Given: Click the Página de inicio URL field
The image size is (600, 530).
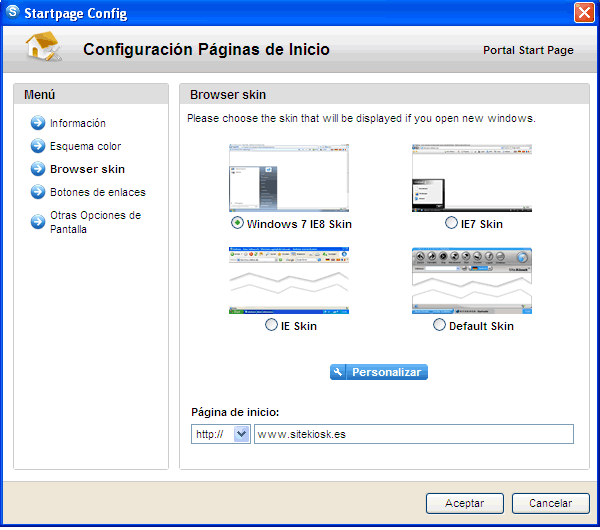Looking at the screenshot, I should [x=413, y=434].
